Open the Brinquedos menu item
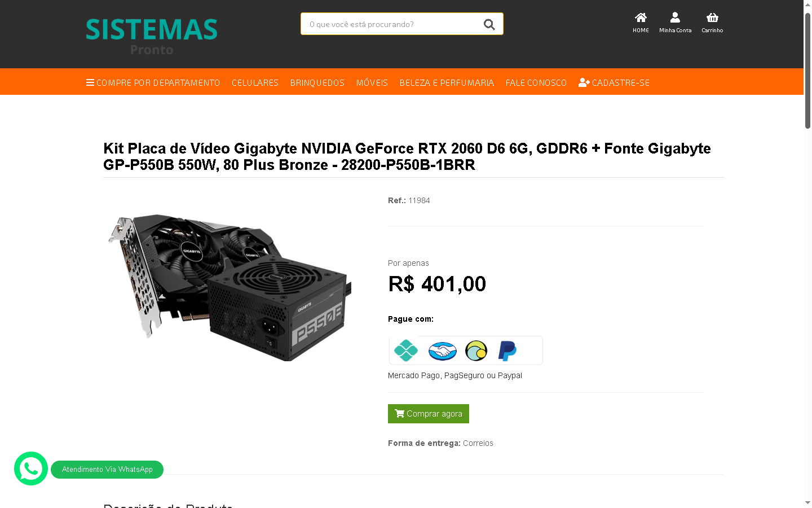 tap(317, 82)
